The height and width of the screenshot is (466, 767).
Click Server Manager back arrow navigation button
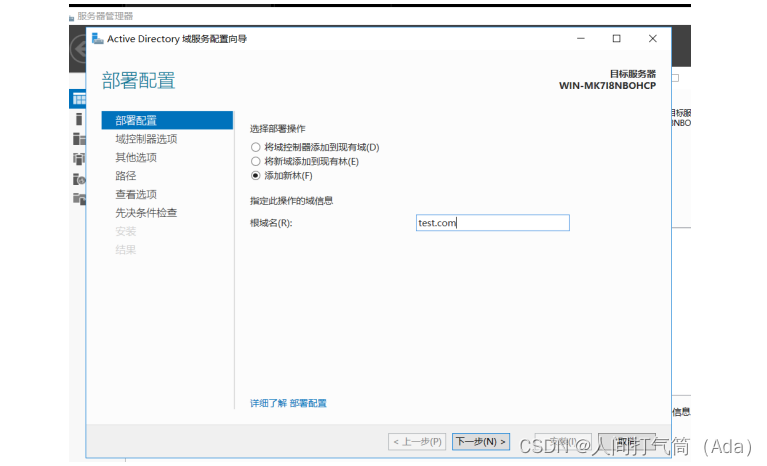click(79, 49)
